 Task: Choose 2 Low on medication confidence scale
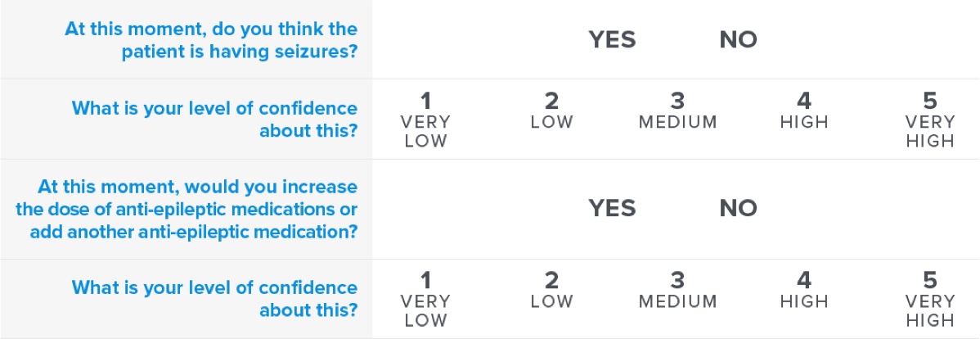pos(552,290)
